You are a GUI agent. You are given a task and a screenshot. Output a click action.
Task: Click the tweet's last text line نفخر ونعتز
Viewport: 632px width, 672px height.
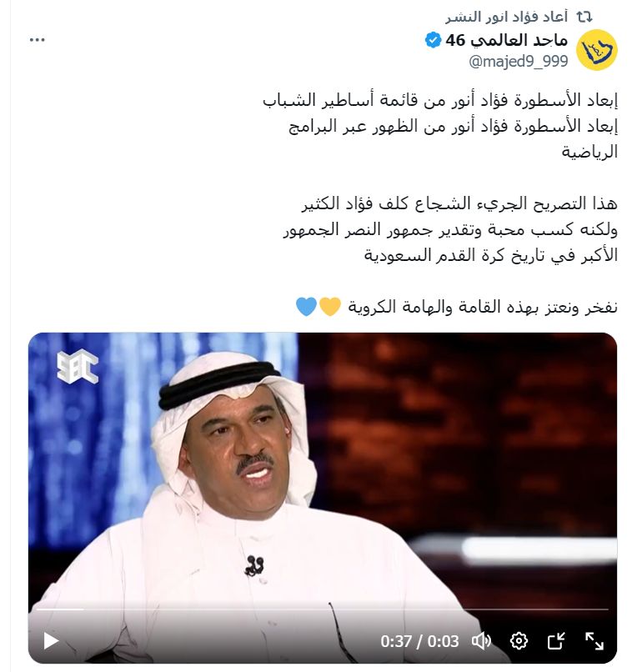tap(483, 307)
